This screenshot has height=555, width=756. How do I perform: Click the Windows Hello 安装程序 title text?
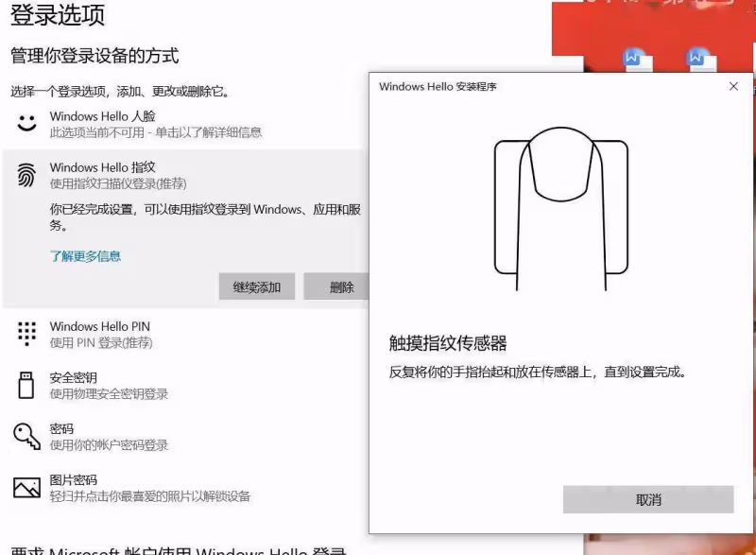click(x=438, y=86)
